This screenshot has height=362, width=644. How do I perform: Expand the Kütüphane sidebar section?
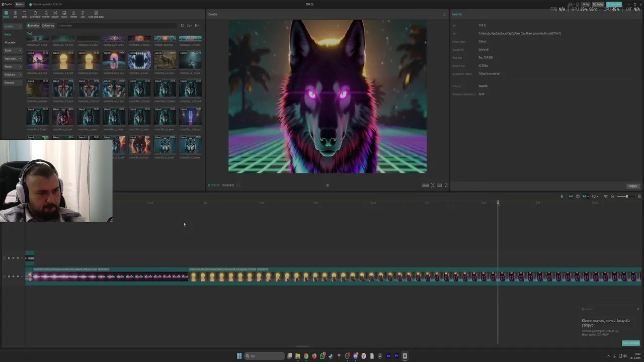(13, 74)
